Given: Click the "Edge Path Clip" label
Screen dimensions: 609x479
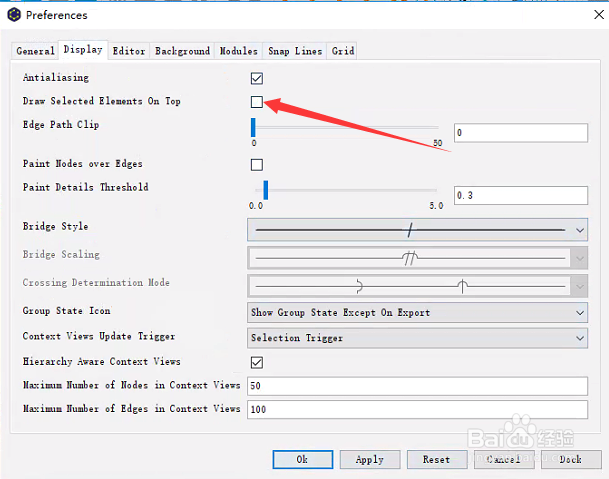Looking at the screenshot, I should [x=61, y=125].
